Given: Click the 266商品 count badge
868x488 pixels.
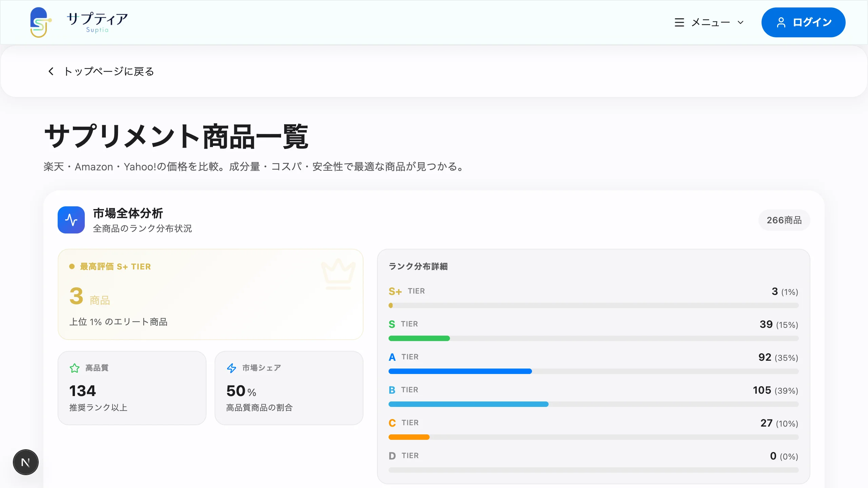Looking at the screenshot, I should (784, 220).
